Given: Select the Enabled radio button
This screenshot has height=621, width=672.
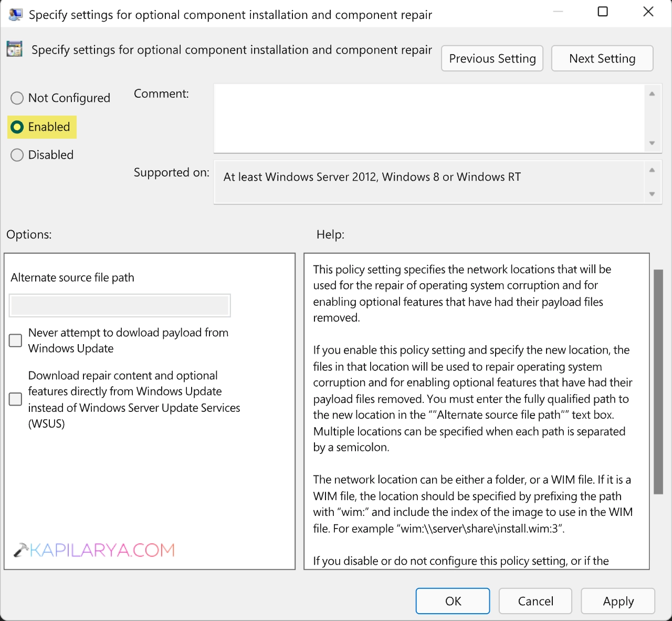Looking at the screenshot, I should click(x=17, y=127).
